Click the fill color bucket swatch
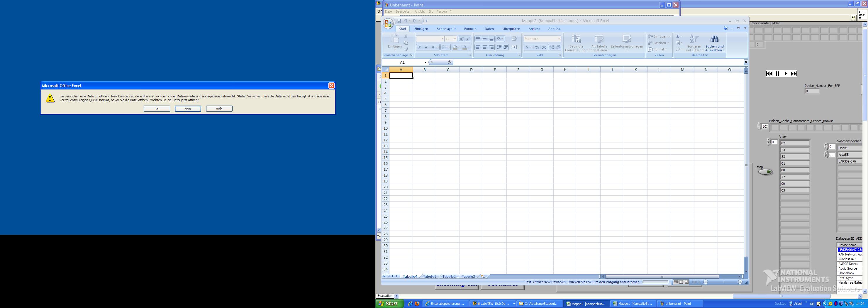Viewport: 868px width, 308px height. [x=455, y=48]
